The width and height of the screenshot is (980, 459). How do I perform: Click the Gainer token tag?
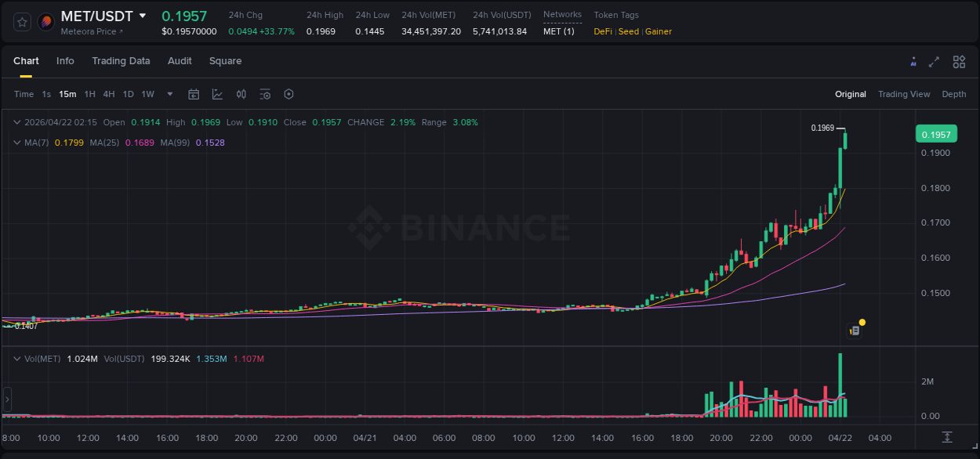(659, 31)
